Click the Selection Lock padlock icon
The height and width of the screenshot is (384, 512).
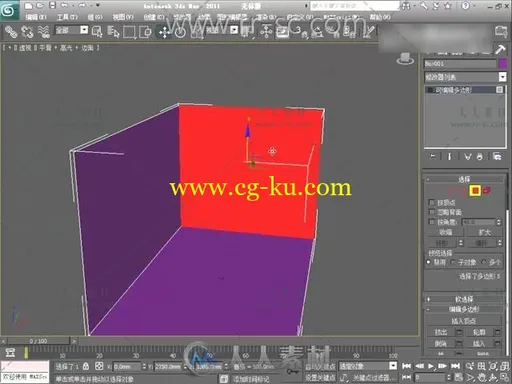coord(86,366)
